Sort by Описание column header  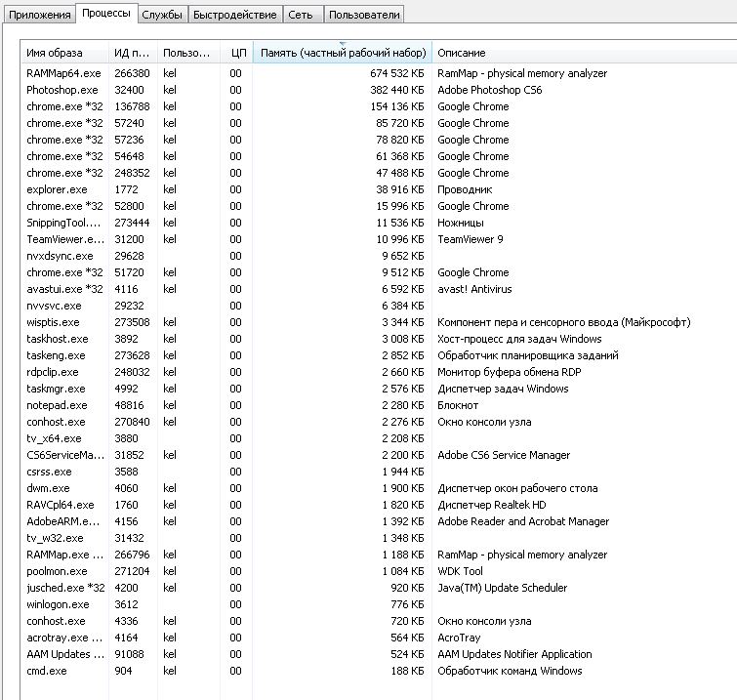tap(583, 53)
